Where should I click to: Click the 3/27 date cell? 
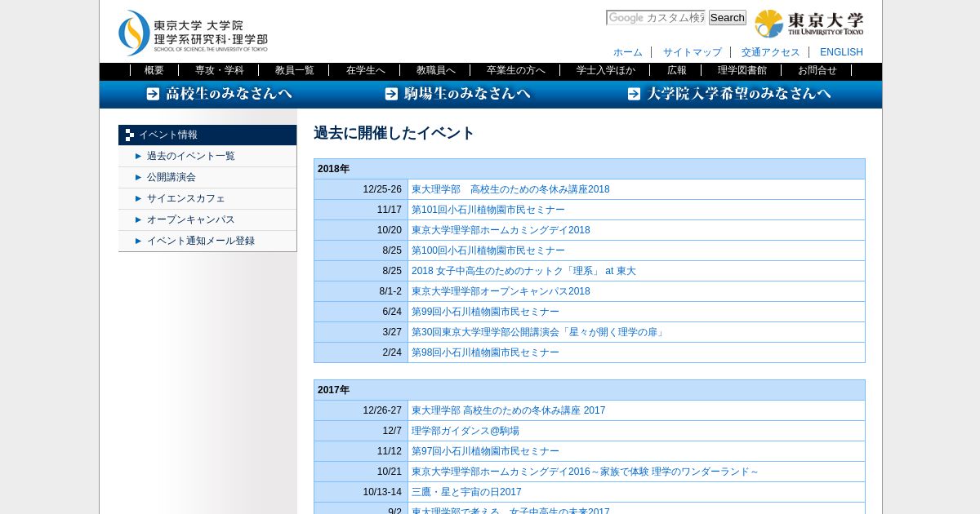pyautogui.click(x=361, y=332)
